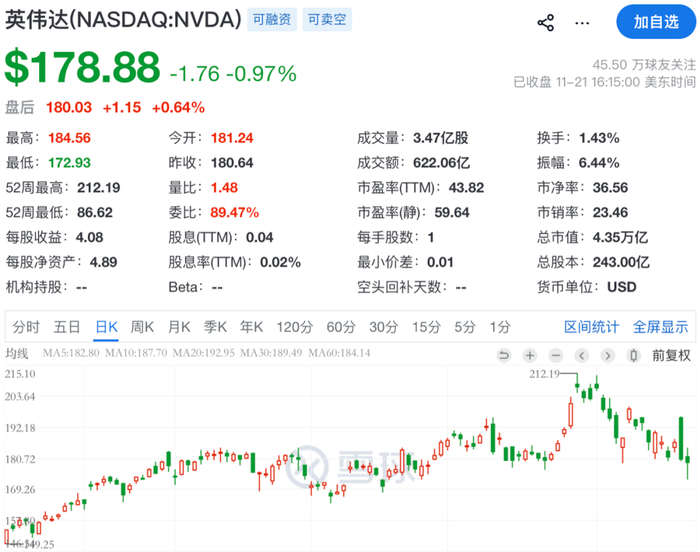Click 45.50 万球友关注 followers text
Viewport: 700px width, 552px height.
pyautogui.click(x=644, y=65)
